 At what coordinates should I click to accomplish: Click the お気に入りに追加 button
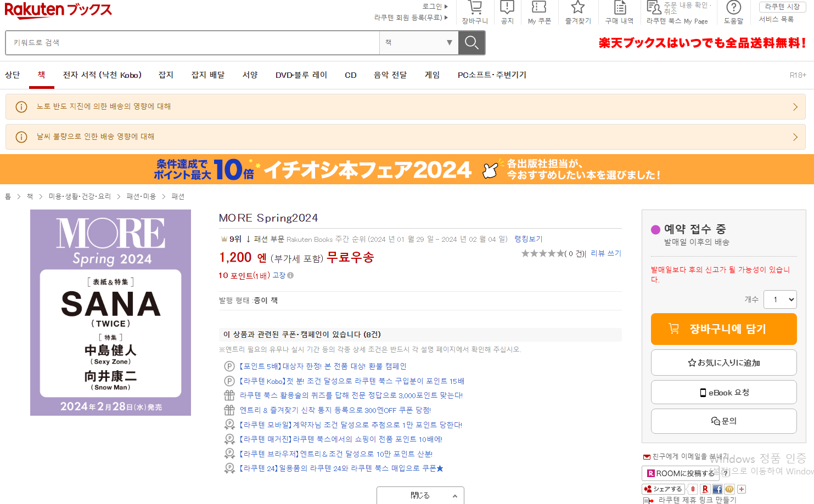pyautogui.click(x=723, y=363)
